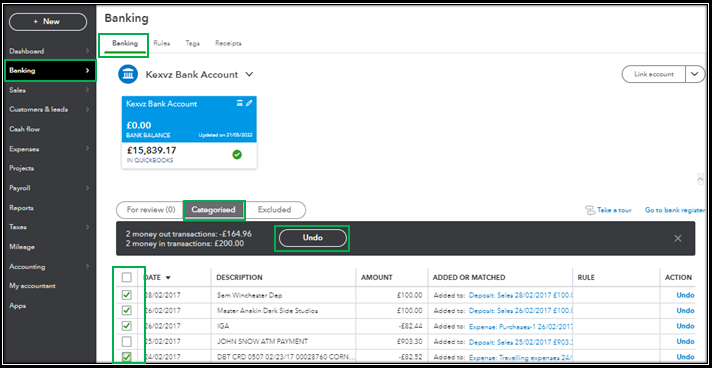Expand the Accounting sidebar submenu

(x=87, y=267)
